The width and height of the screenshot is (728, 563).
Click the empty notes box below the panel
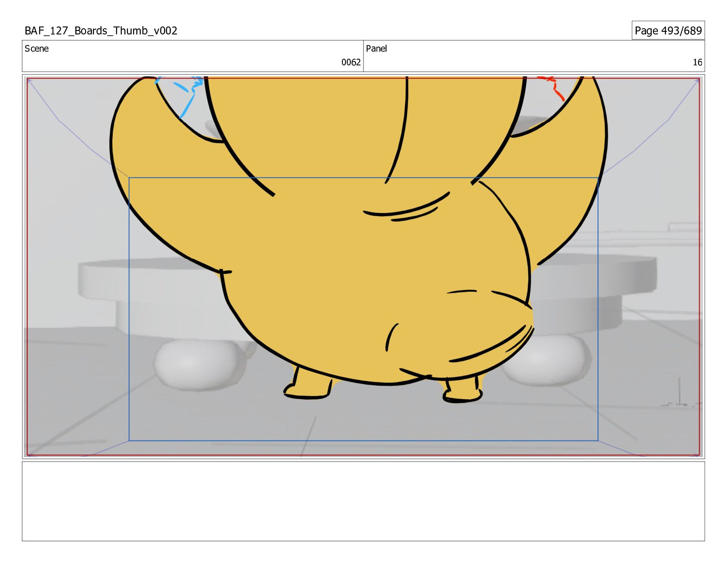click(363, 501)
